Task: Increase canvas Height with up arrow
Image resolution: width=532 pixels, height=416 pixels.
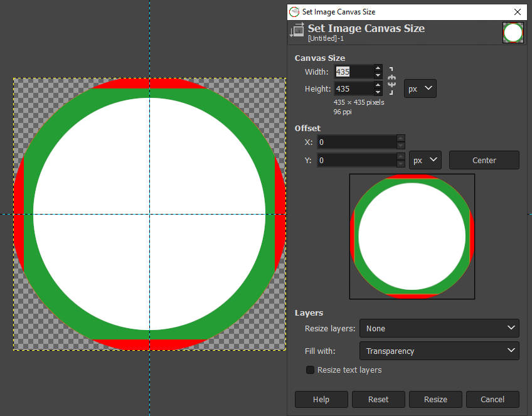Action: [378, 85]
